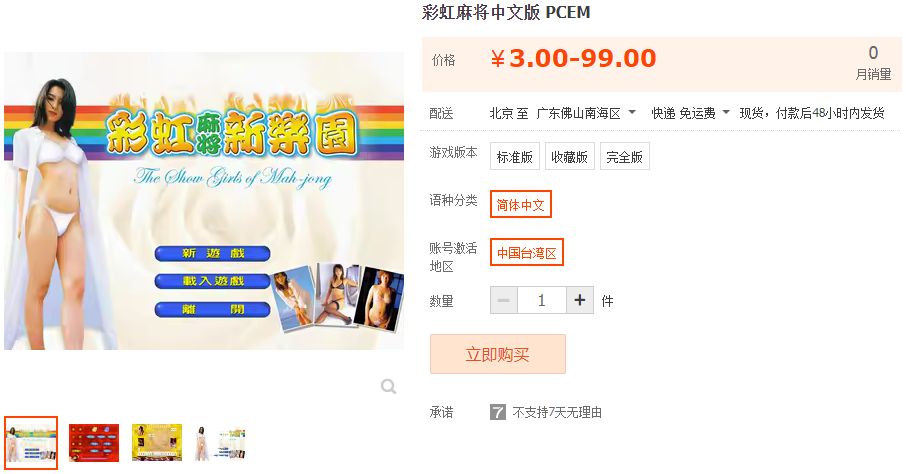Expand the 快递 免运费 shipping dropdown

(x=690, y=113)
